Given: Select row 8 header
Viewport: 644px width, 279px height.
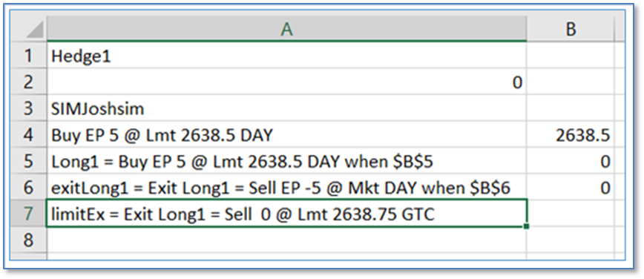Looking at the screenshot, I should (x=28, y=240).
